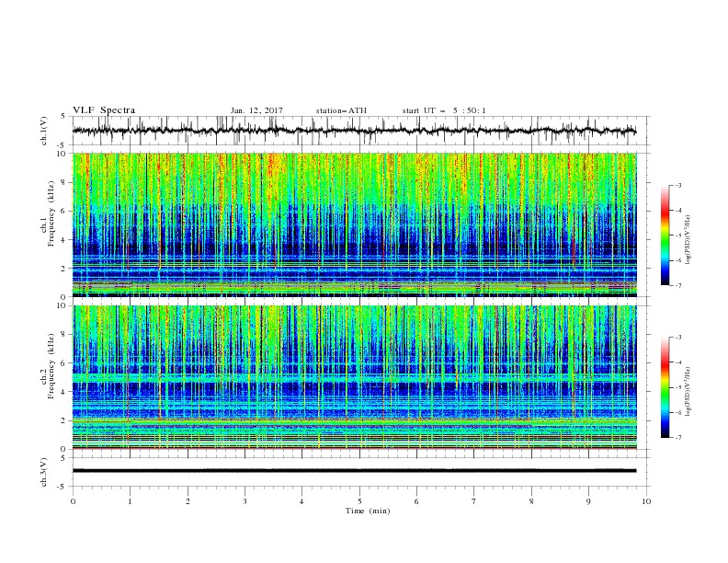
Task: Click time axis tick label "1"
Action: 130,501
